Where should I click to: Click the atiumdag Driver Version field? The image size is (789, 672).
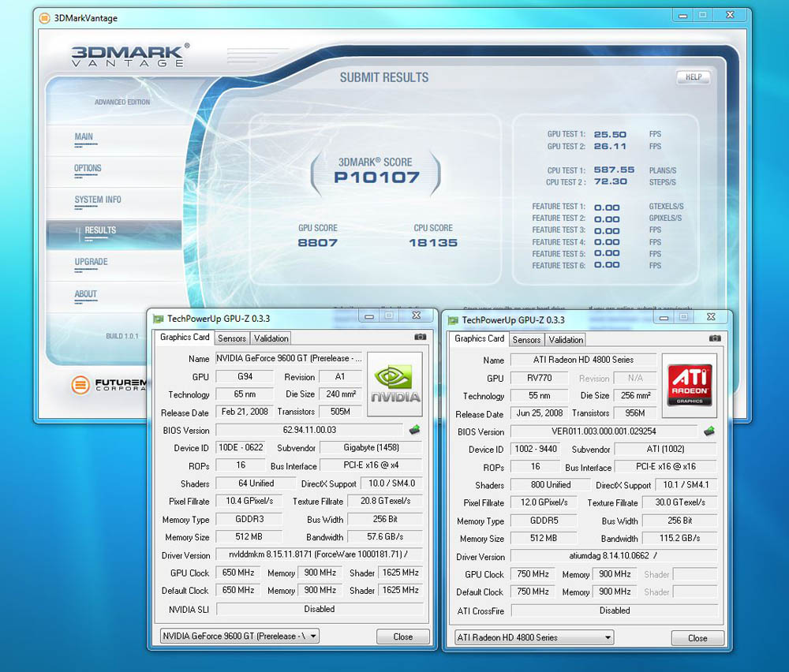[613, 556]
